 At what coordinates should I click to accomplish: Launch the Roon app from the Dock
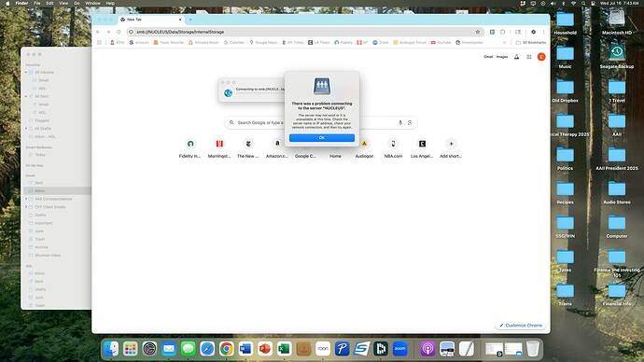323,349
